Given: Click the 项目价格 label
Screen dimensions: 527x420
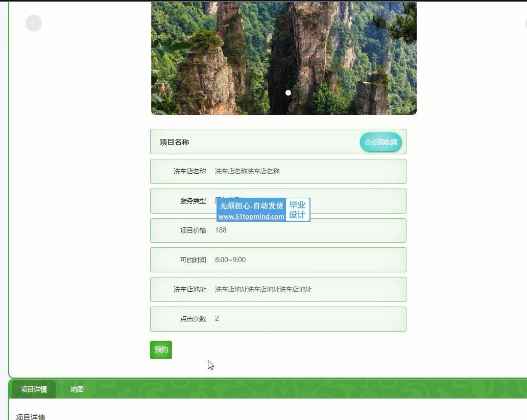Looking at the screenshot, I should pyautogui.click(x=193, y=230).
